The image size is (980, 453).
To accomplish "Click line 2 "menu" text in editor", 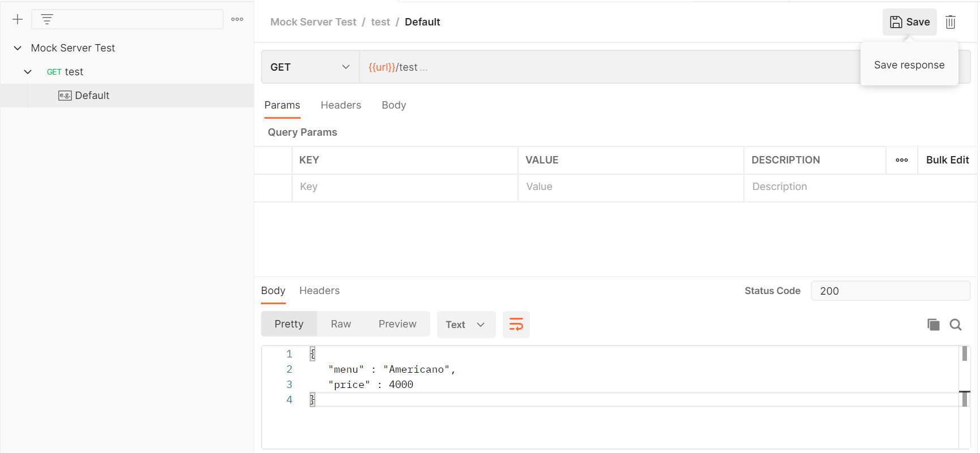I will tap(346, 369).
